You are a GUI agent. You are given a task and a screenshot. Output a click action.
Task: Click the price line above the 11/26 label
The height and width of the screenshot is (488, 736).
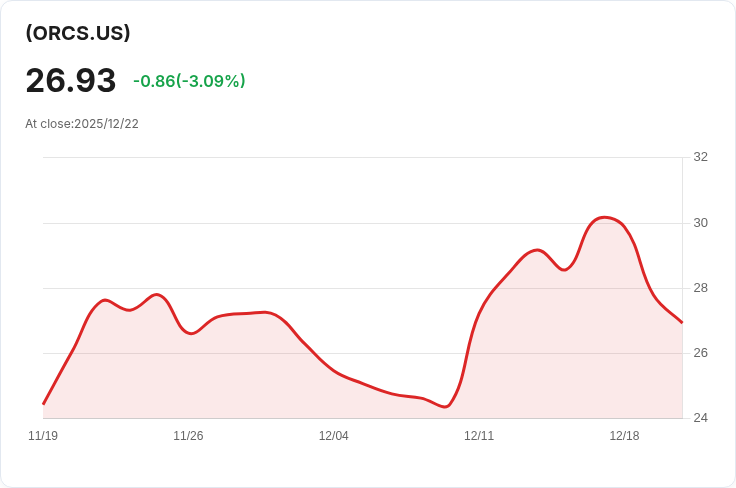point(188,332)
